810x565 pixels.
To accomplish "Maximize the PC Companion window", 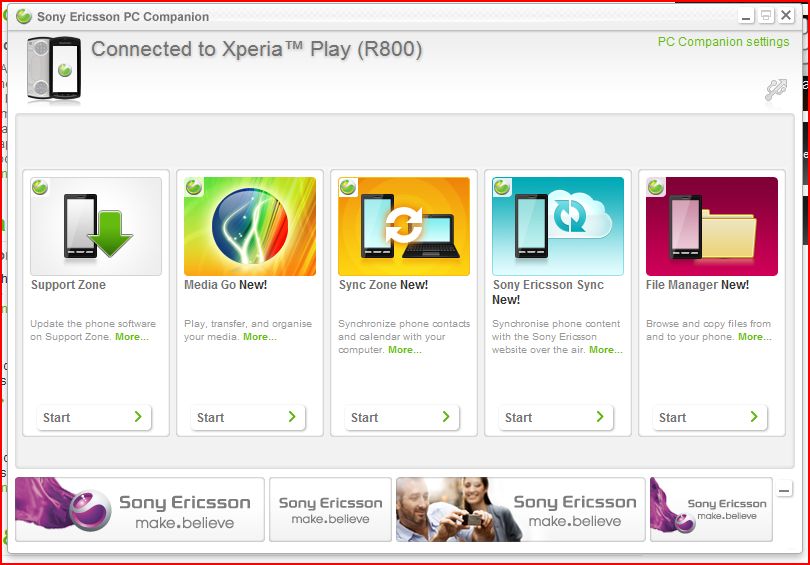I will [766, 16].
